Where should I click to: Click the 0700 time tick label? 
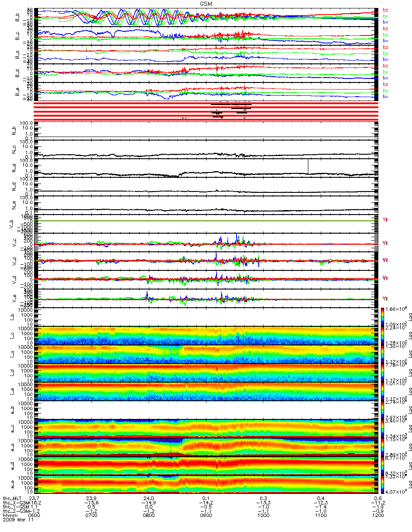click(x=92, y=516)
